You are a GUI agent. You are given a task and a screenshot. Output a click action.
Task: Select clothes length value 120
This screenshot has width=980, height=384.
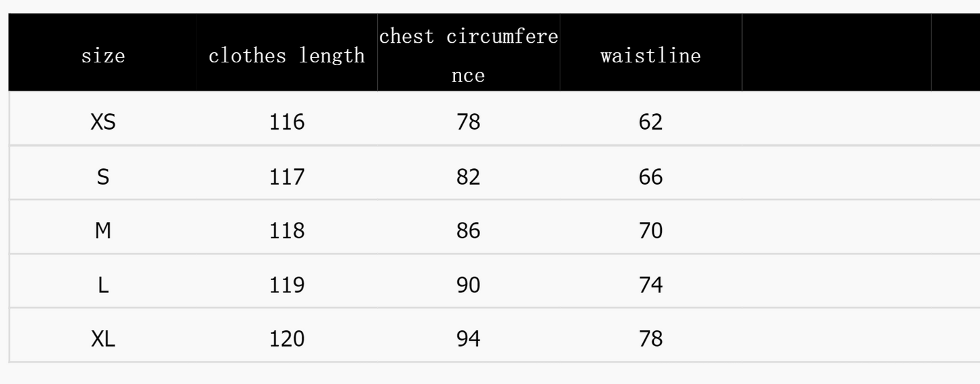(287, 339)
